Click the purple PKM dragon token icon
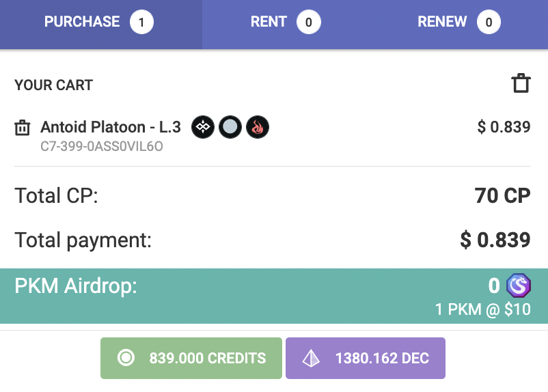This screenshot has height=392, width=548. (519, 285)
